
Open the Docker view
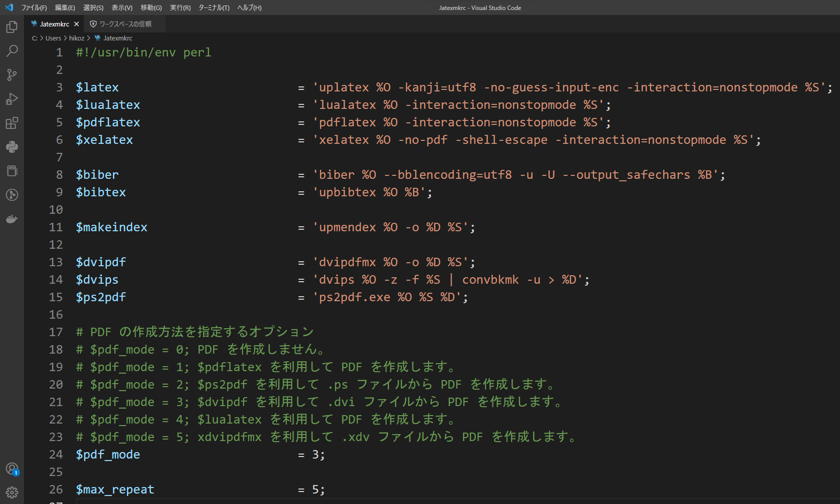(x=12, y=219)
